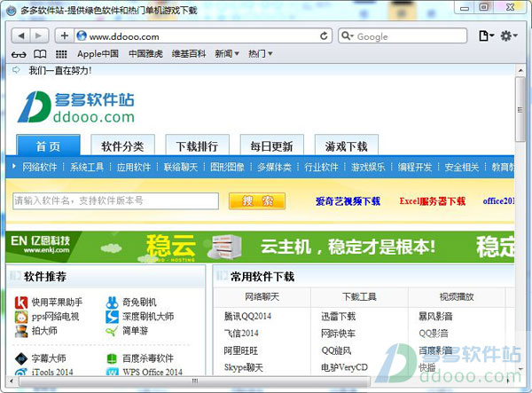Image resolution: width=532 pixels, height=393 pixels.
Task: Open 中国雅虎 bookmark
Action: pos(145,53)
